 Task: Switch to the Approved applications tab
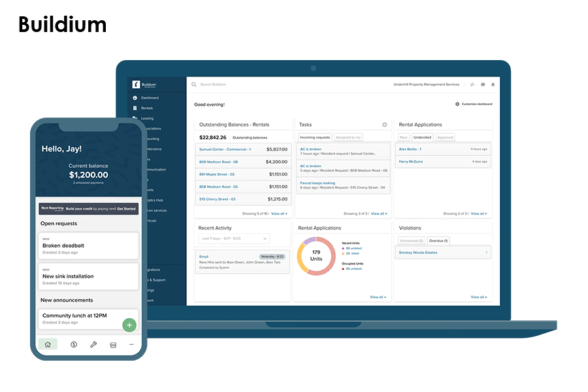[445, 137]
